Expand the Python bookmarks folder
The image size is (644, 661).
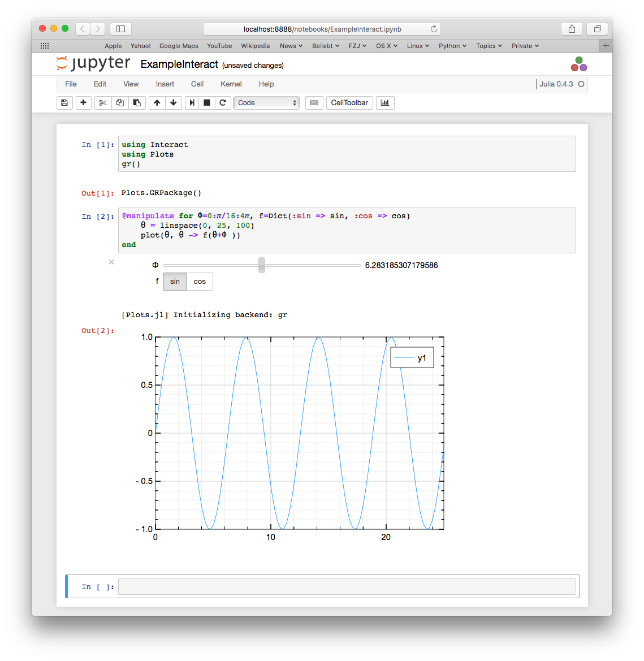[x=453, y=46]
